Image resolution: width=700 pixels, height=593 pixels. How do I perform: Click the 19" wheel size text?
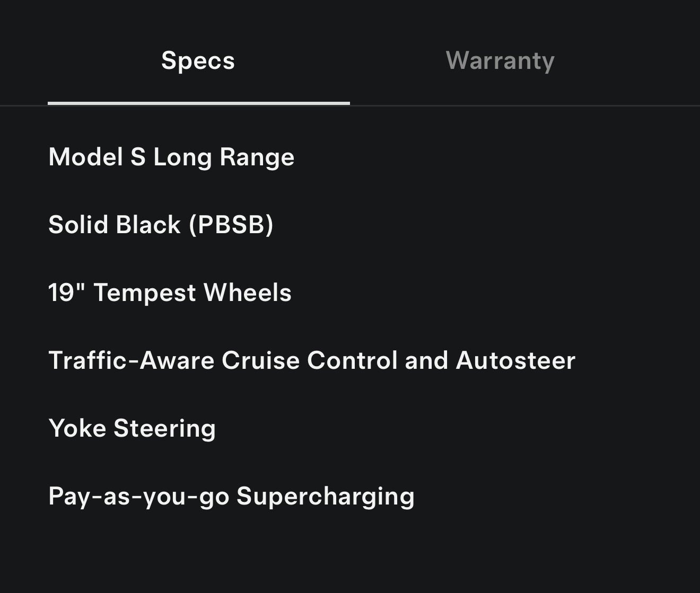pyautogui.click(x=66, y=293)
